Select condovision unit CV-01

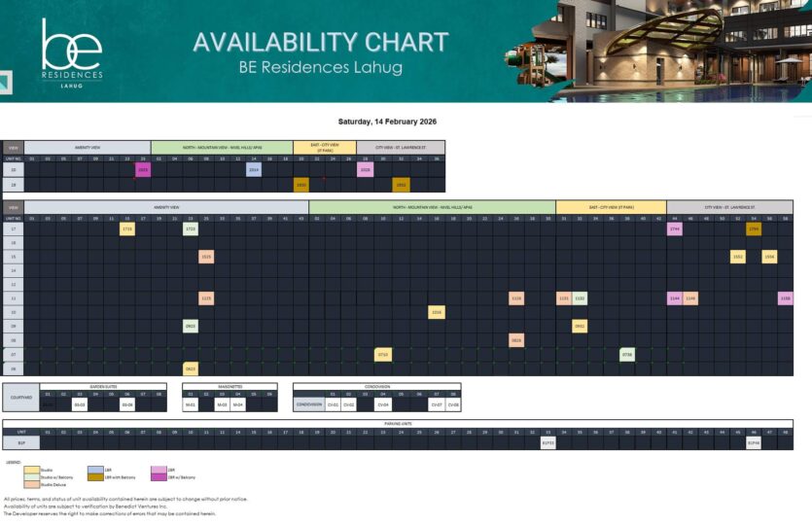tap(333, 404)
